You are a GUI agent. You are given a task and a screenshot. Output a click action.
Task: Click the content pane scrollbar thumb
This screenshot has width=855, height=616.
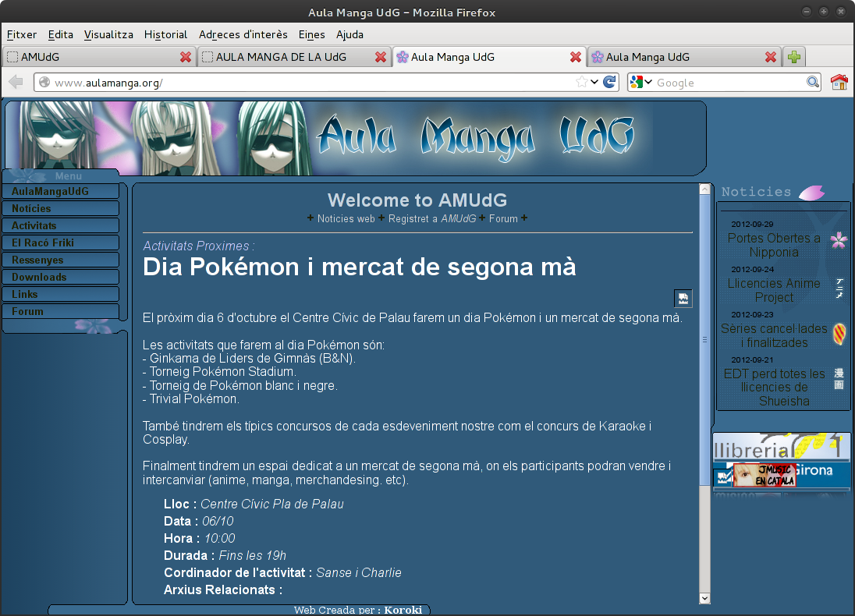(x=704, y=340)
